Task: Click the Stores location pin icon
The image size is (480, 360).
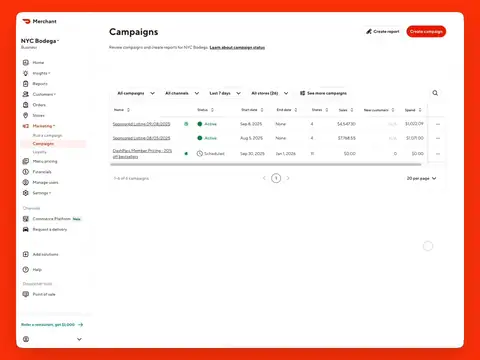Action: point(26,115)
